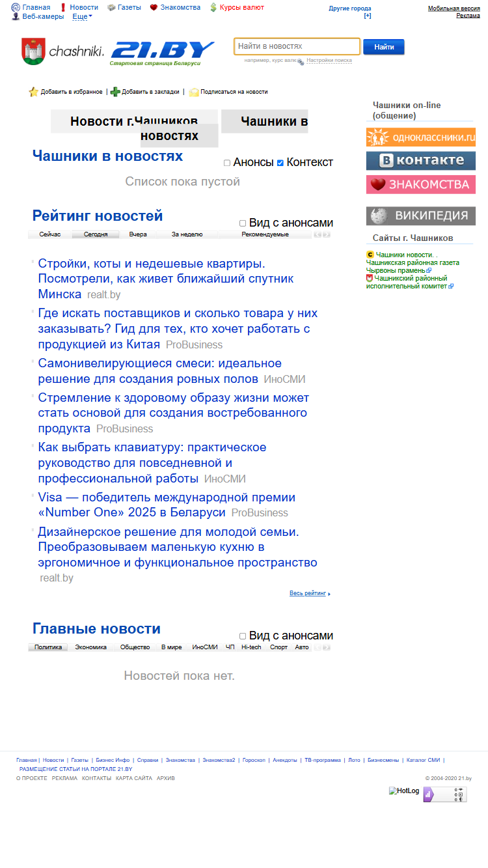Click the HotLog counter image
This screenshot has width=488, height=868.
click(x=404, y=791)
